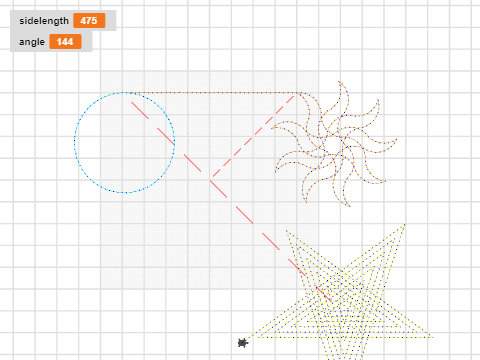
Task: Click the rightmost arm tip of the pinwheel
Action: pyautogui.click(x=397, y=139)
